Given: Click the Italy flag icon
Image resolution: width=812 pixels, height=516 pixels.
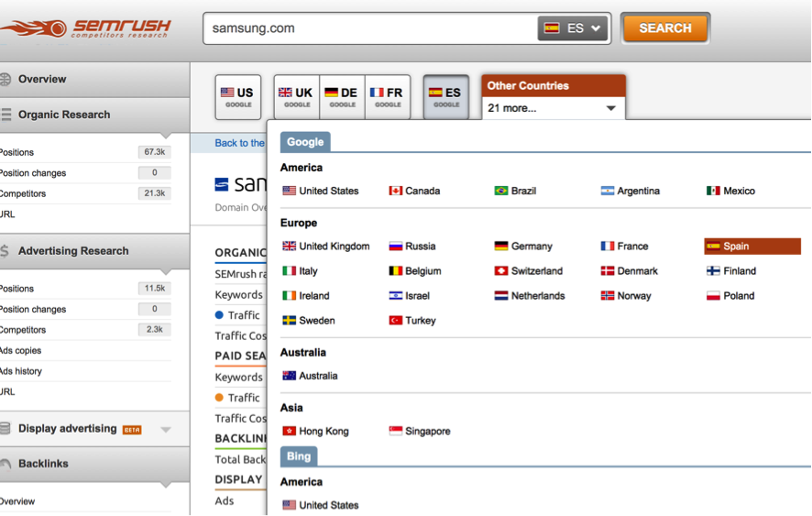Looking at the screenshot, I should pyautogui.click(x=289, y=271).
